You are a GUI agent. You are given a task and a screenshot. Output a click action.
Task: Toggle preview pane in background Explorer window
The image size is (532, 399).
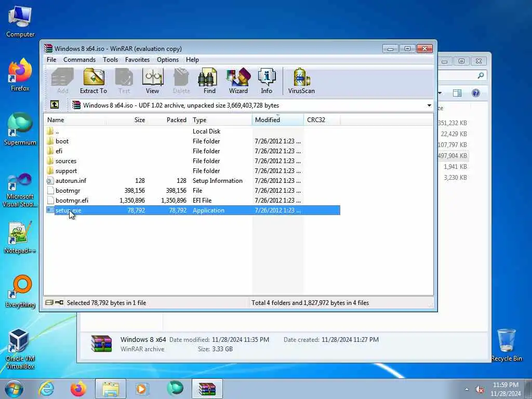pos(457,93)
